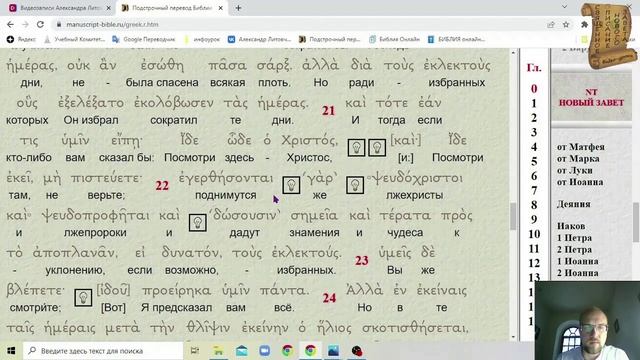Open the Windows Start menu
The height and width of the screenshot is (360, 640).
[x=11, y=351]
